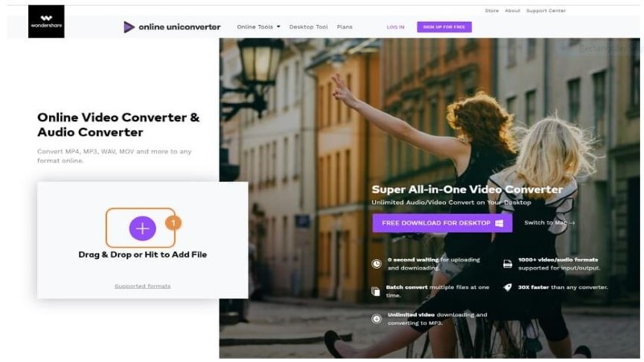Click the Windows logo on download button
Image resolution: width=644 pixels, height=362 pixels.
(499, 224)
